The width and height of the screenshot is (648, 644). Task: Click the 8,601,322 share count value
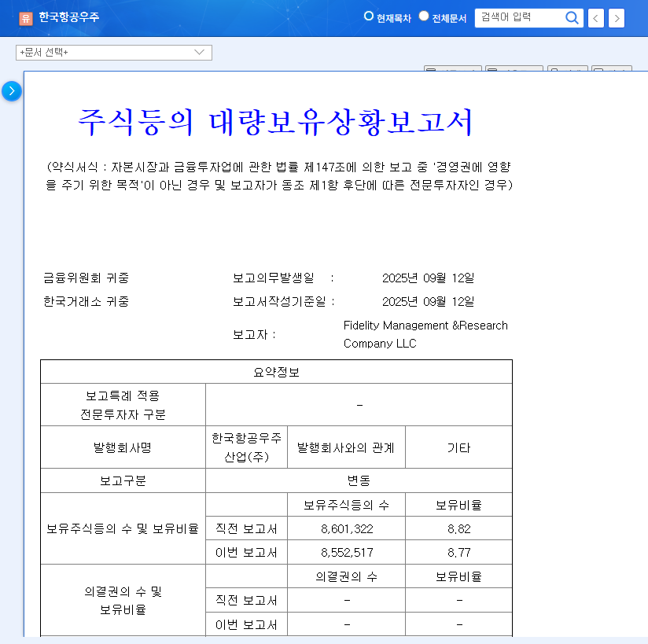[346, 528]
